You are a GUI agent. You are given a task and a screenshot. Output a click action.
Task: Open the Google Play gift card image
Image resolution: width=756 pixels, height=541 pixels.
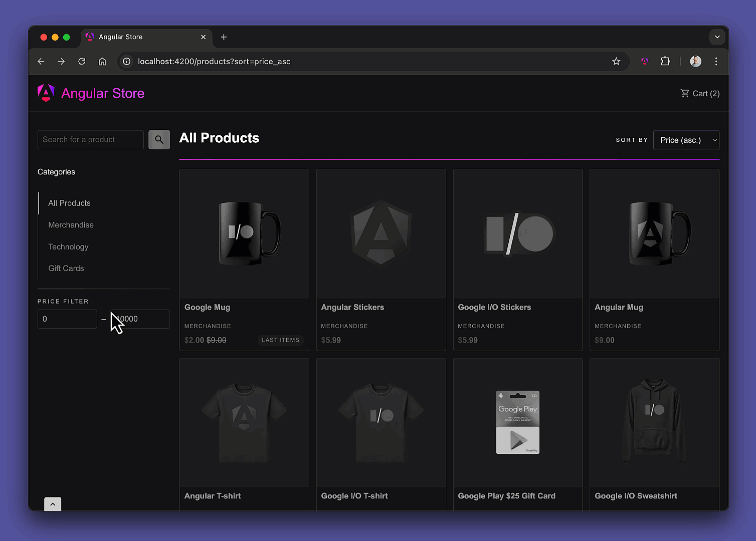click(518, 423)
